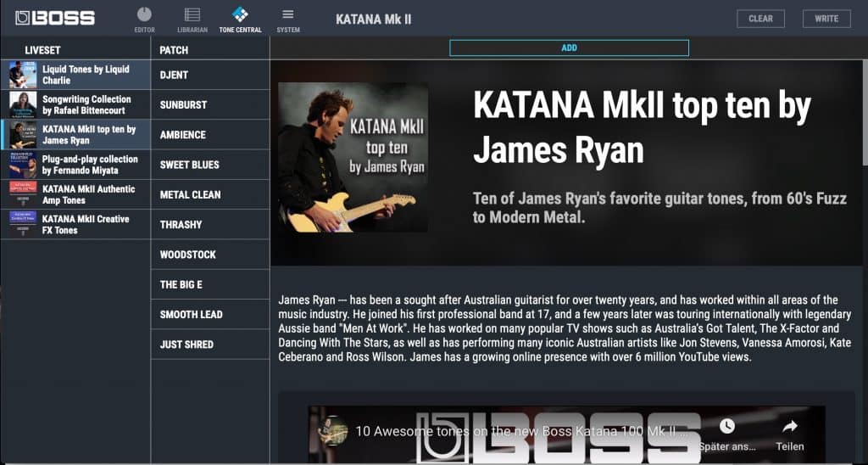Screen dimensions: 868x465
Task: Select Liquid Tones by Liquid Charlie liveset
Action: [x=75, y=75]
